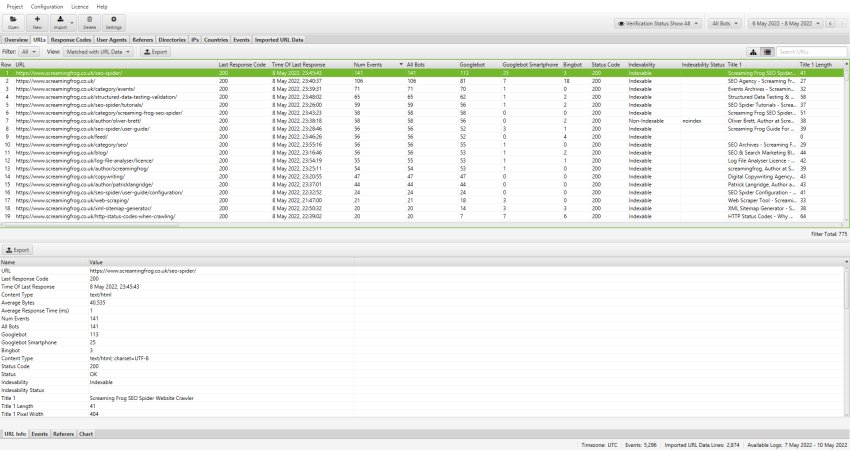Screen dimensions: 850x450
Task: Select the /http-status-codes-when-crawling/ URL row
Action: point(422,216)
